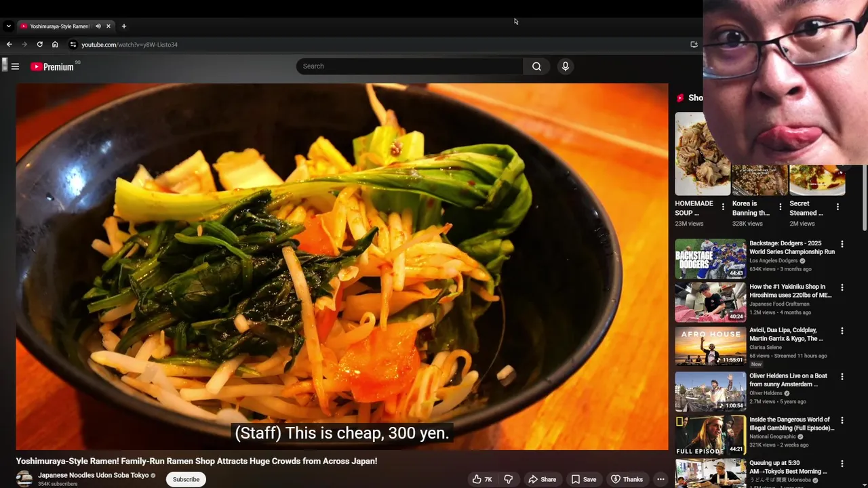
Task: Visit National Geographic channel name
Action: coord(773,436)
